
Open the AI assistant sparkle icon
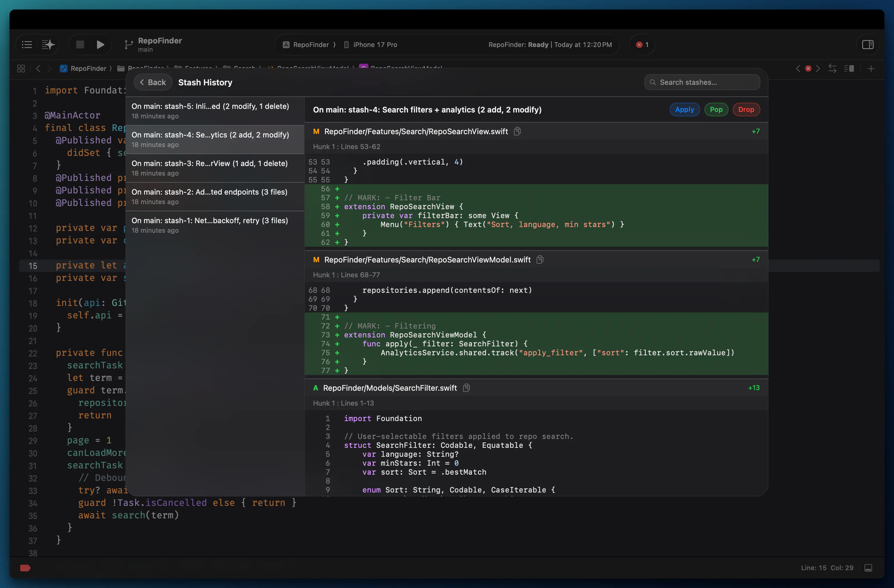[48, 45]
